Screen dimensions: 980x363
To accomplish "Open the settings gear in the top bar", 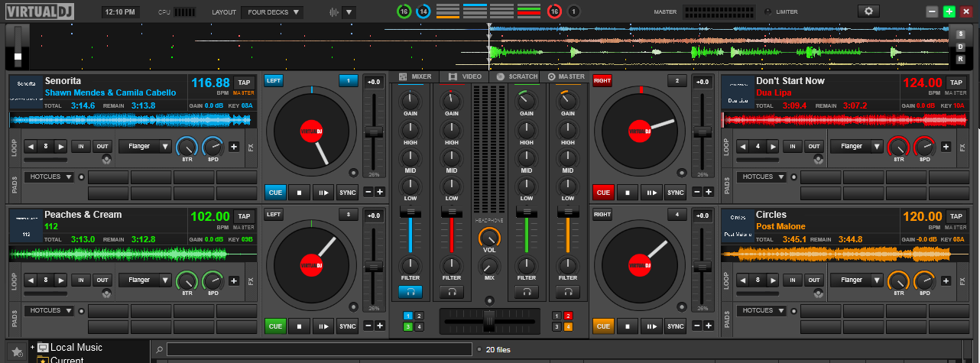I will [868, 11].
